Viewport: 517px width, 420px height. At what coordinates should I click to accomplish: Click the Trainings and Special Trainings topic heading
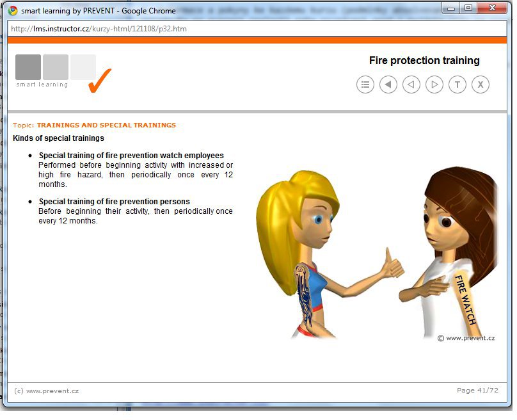click(106, 125)
